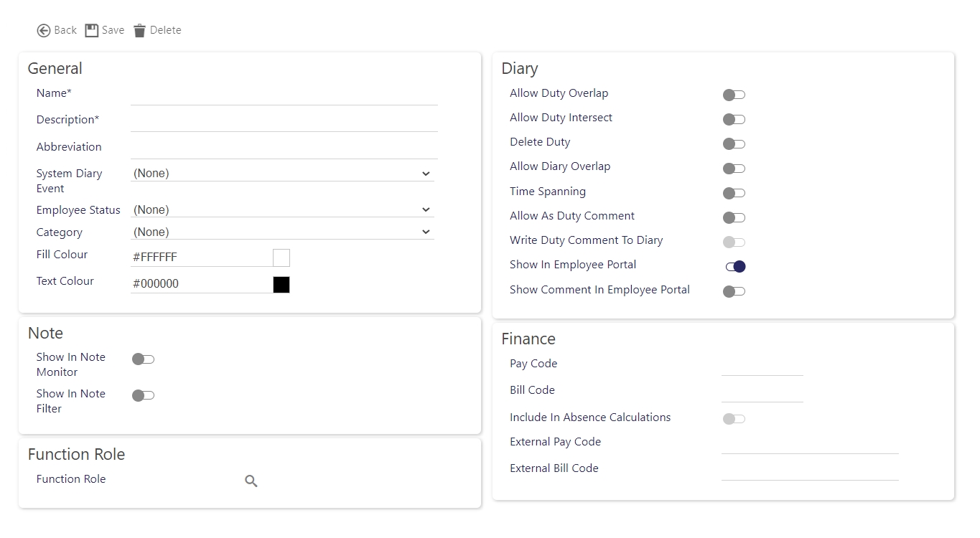Viewport: 980px width, 538px height.
Task: Toggle Show Comment In Employee Portal
Action: coord(734,291)
